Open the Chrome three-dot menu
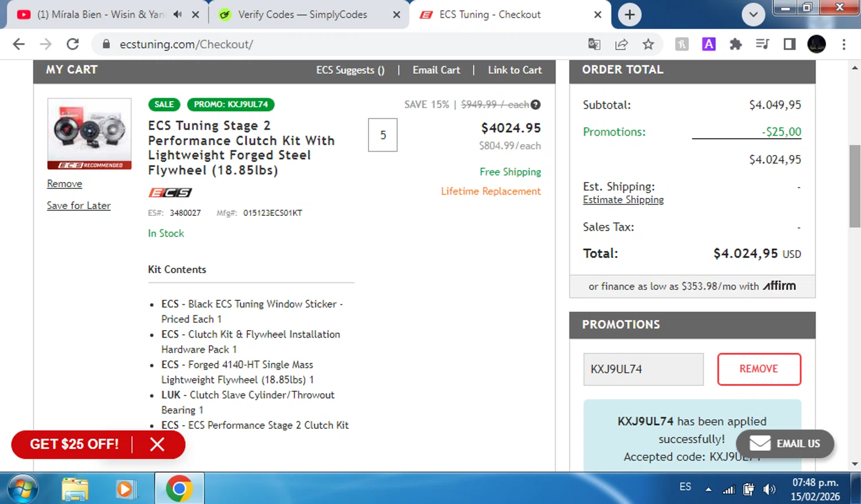This screenshot has height=504, width=861. point(844,44)
